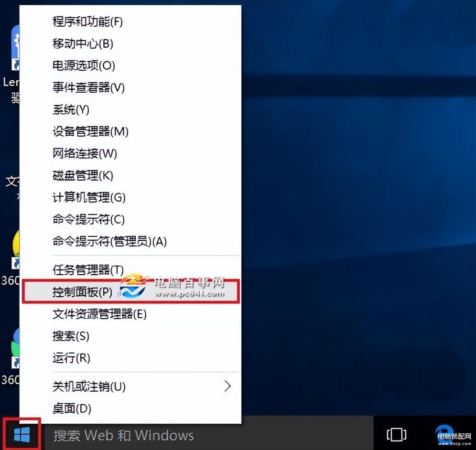Open Programs and Features (F)
The image size is (476, 450).
(x=130, y=21)
